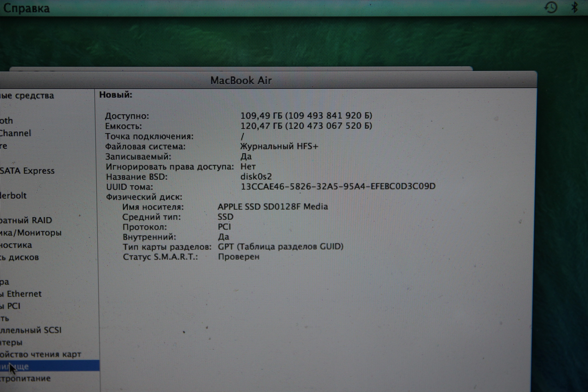The image size is (588, 392).
Task: Select the parallel SCSI sidebar item
Action: 30,330
